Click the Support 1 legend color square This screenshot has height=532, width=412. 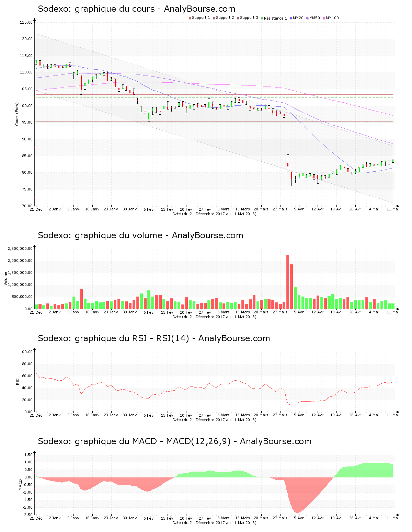click(x=190, y=18)
